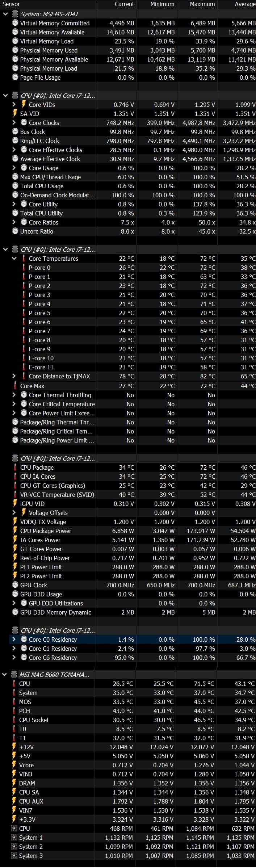
Task: Click the 4,987.8 MHz maximum clock value
Action: 199,123
